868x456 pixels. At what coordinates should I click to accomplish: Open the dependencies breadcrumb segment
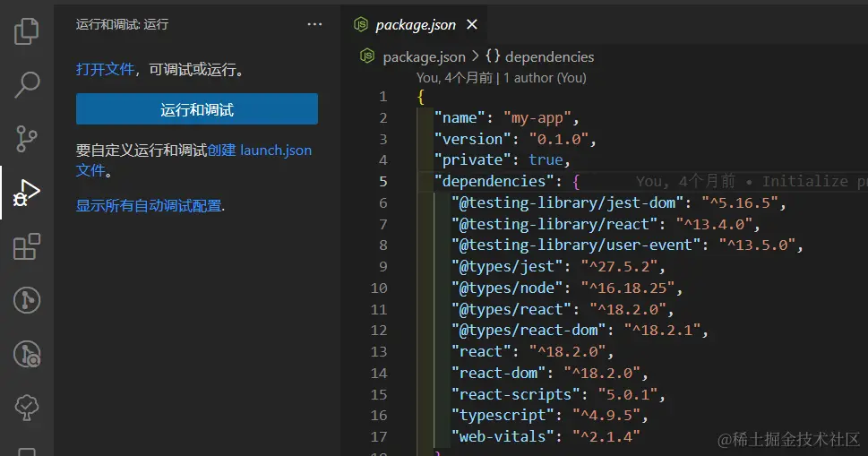pyautogui.click(x=549, y=57)
